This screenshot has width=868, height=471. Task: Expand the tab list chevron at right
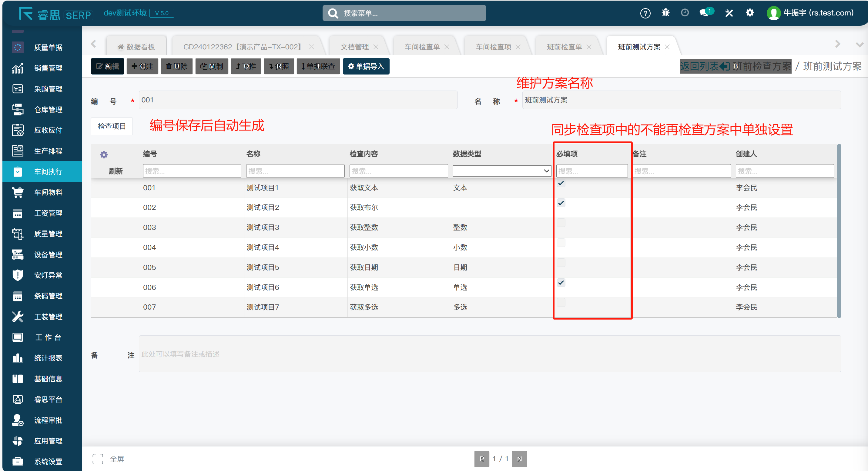pos(859,45)
